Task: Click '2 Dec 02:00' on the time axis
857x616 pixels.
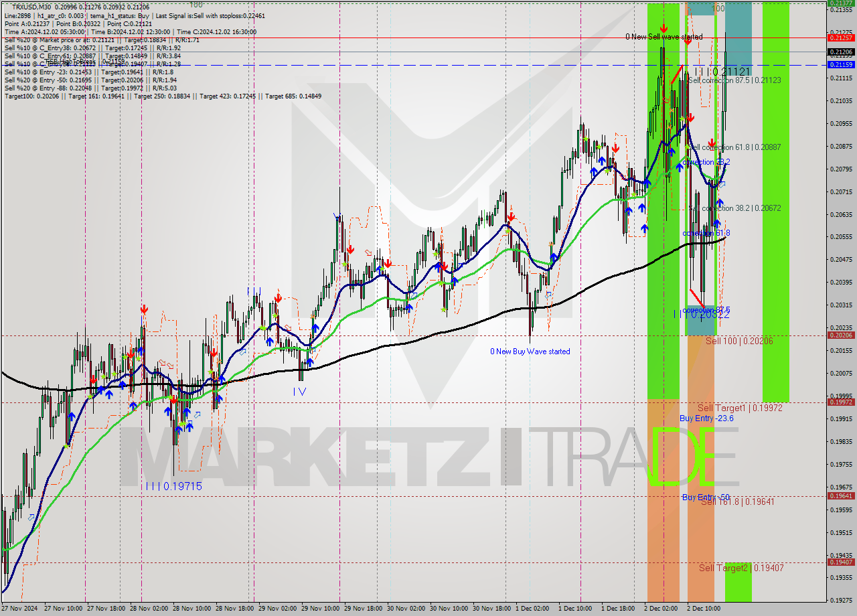Action: [661, 609]
